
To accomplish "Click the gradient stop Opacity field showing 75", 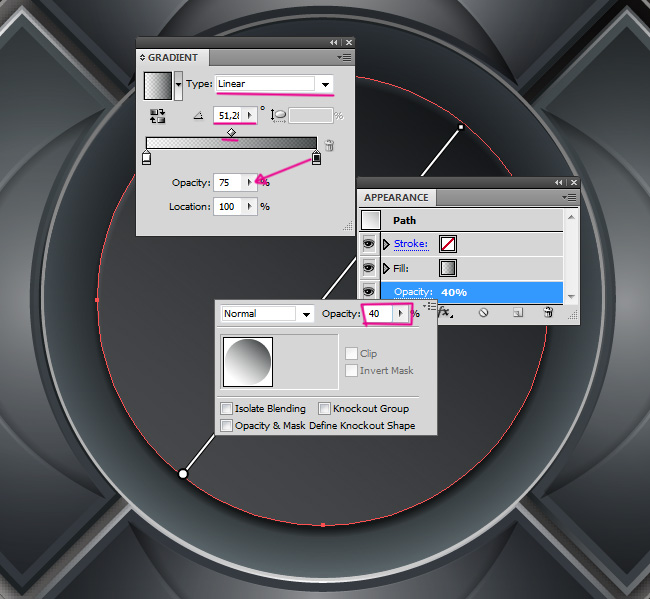I will point(227,182).
